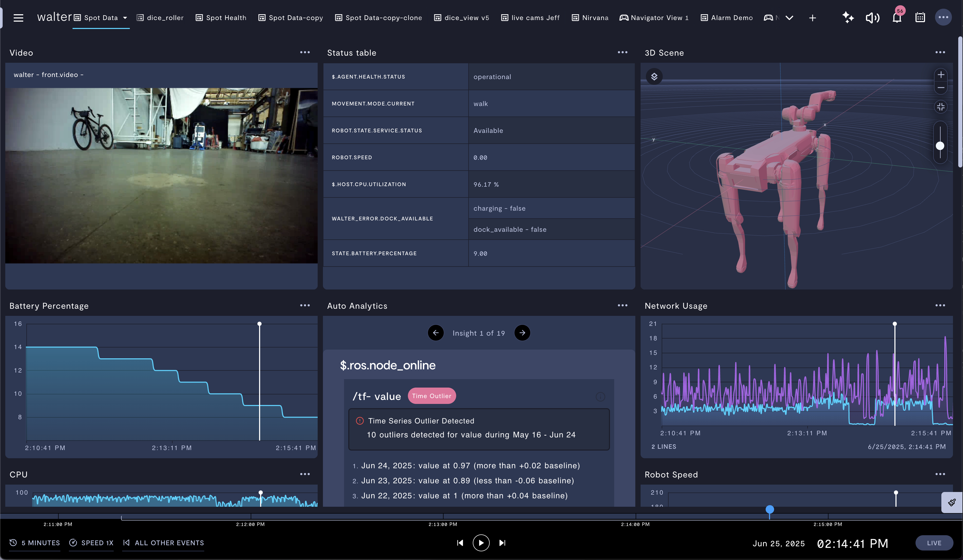Recenter the 3D Scene camera view

941,107
